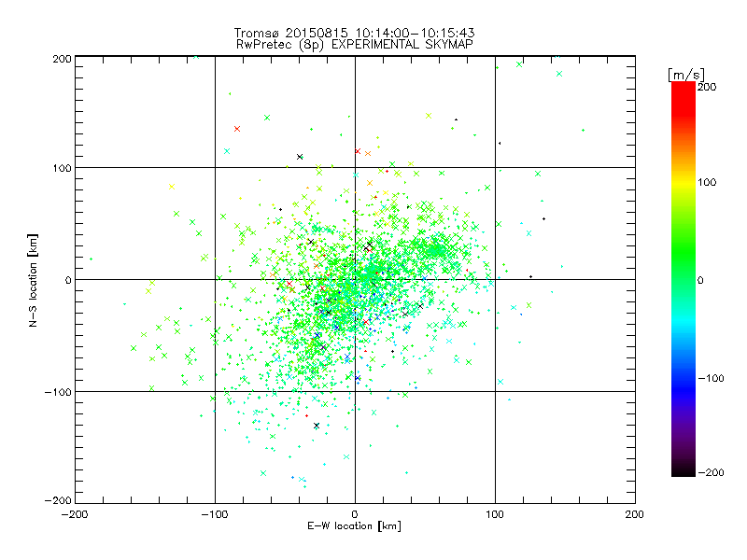Click the x-axis tick label '-200'
The image size is (747, 560).
click(75, 514)
